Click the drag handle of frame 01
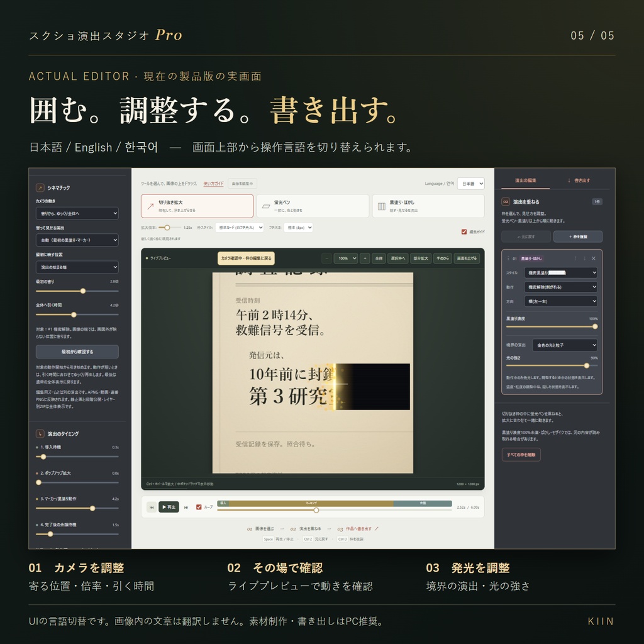This screenshot has height=644, width=644. [508, 258]
